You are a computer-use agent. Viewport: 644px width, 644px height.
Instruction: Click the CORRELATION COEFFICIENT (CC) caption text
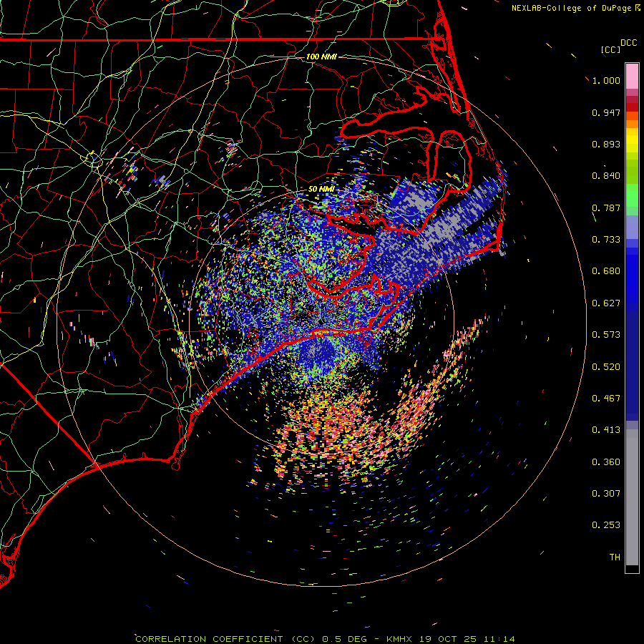click(x=225, y=639)
